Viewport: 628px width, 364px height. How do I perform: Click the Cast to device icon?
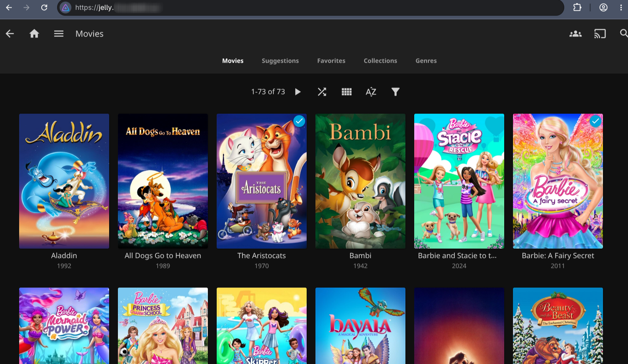coord(600,34)
